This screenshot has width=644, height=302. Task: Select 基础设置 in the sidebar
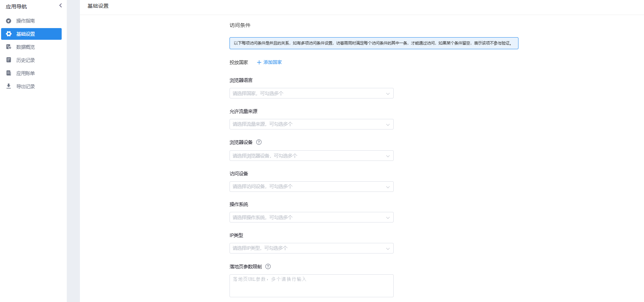31,34
